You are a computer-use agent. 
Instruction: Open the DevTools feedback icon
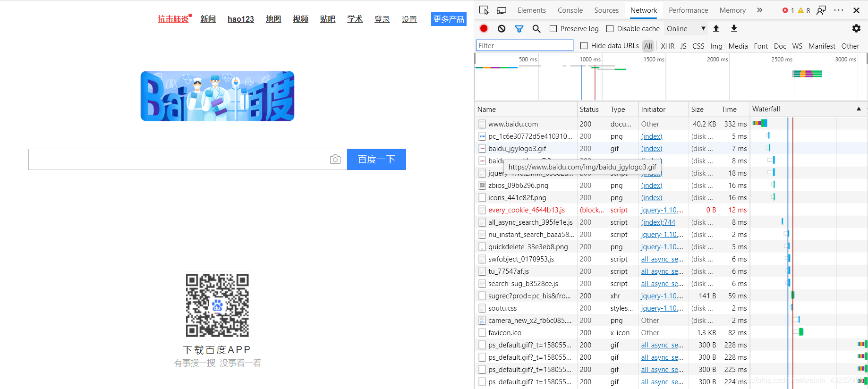coord(822,10)
